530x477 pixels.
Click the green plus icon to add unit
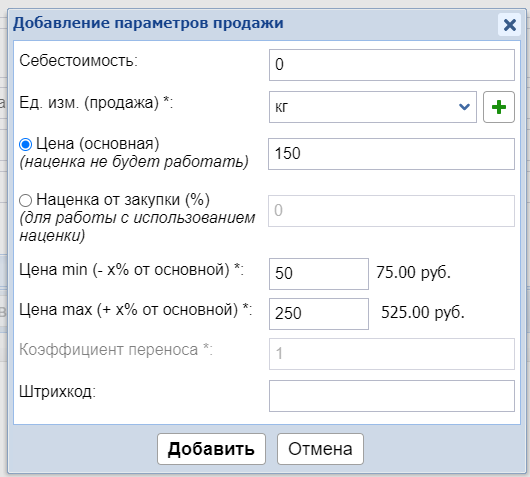pyautogui.click(x=499, y=107)
